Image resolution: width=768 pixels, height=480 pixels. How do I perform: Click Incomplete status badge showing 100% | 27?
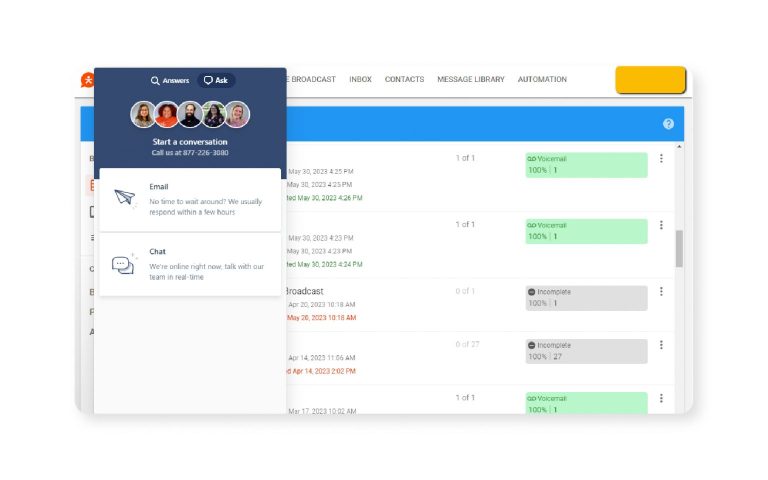586,351
